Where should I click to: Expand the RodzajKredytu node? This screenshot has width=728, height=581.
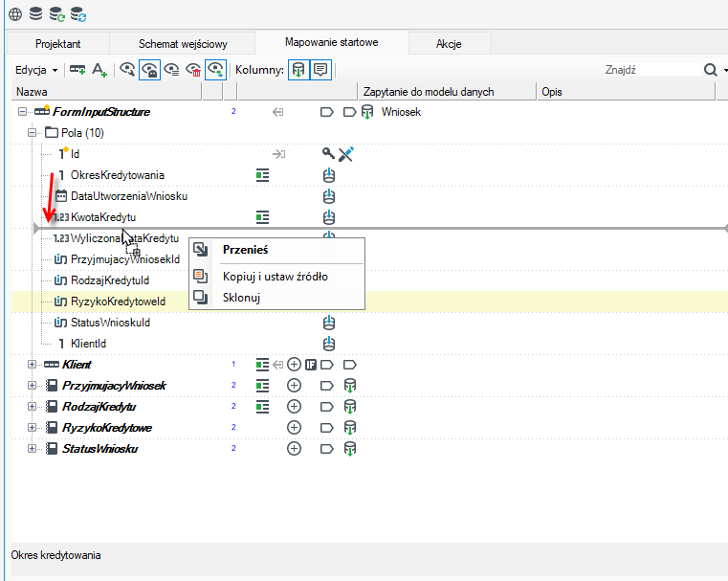coord(32,407)
